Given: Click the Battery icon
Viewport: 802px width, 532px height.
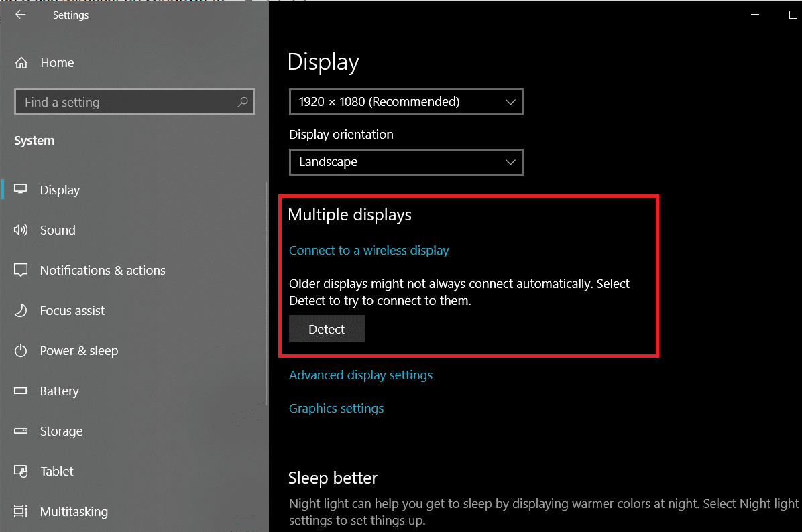Looking at the screenshot, I should pyautogui.click(x=21, y=391).
